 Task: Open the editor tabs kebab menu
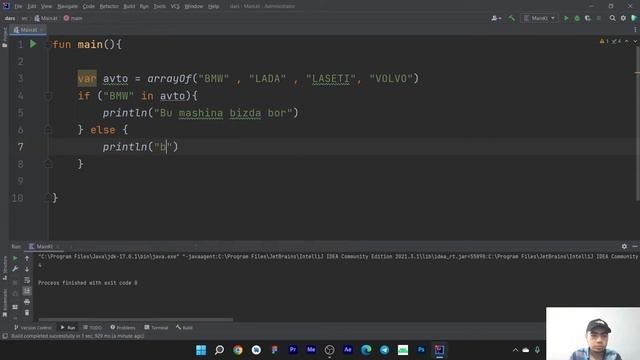click(635, 30)
